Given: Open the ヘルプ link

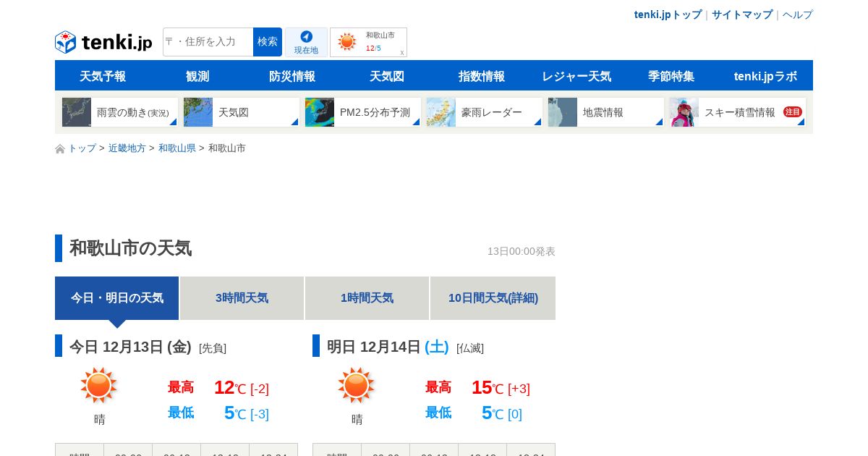Looking at the screenshot, I should pyautogui.click(x=798, y=14).
